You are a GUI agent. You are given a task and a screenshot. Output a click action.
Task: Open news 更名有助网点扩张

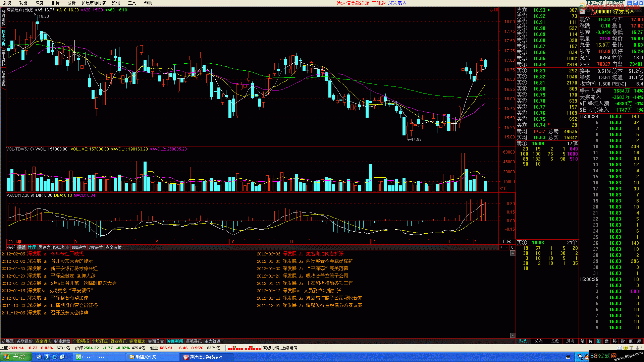(325, 254)
